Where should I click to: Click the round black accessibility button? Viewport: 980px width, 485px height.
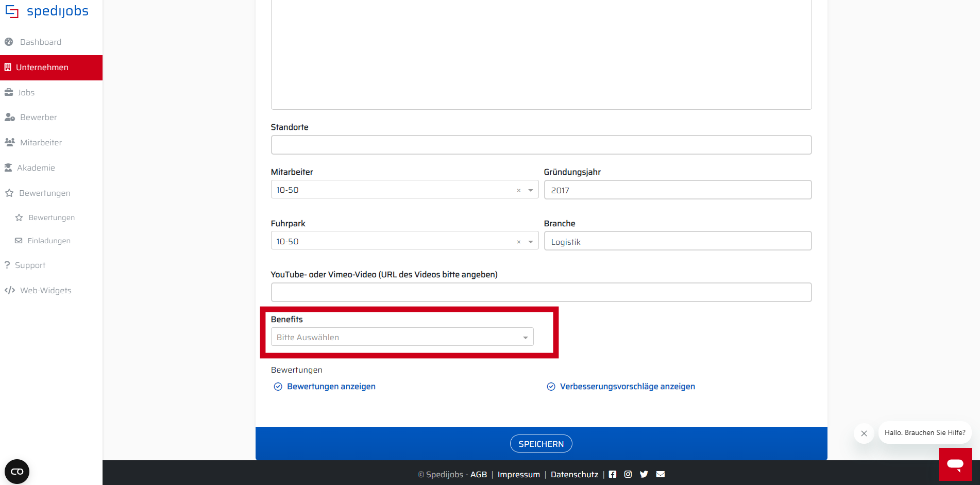pyautogui.click(x=17, y=472)
